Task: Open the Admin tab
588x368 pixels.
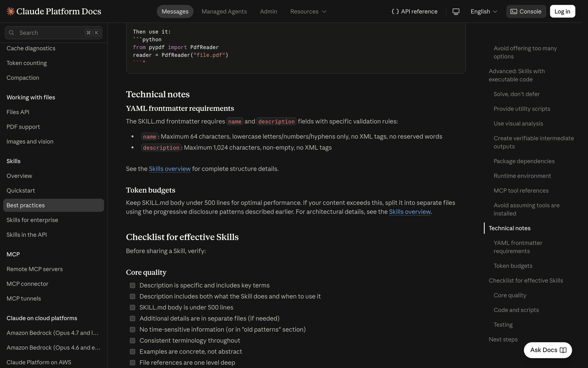Action: coord(269,11)
